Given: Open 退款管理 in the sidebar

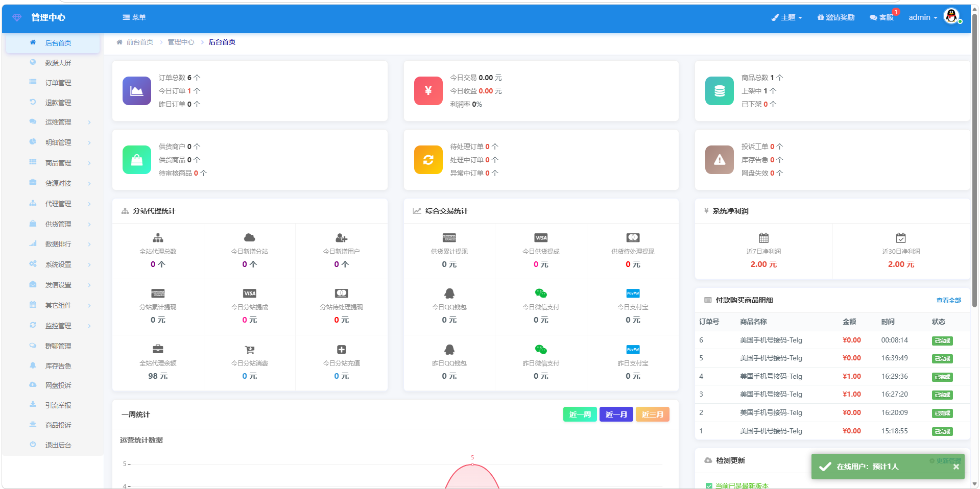Looking at the screenshot, I should click(53, 103).
